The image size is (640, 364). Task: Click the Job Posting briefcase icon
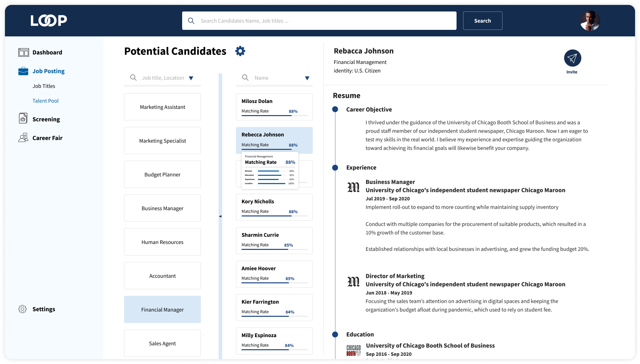(23, 71)
